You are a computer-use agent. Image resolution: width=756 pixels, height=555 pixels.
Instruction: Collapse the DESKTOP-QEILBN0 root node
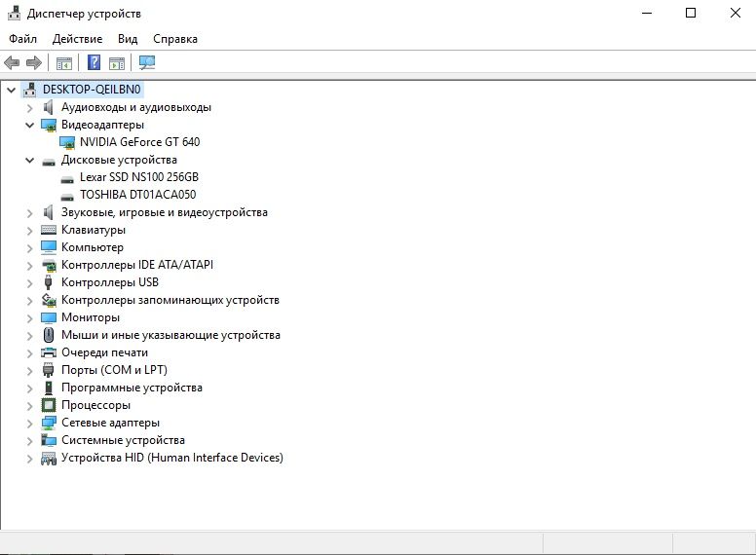[12, 91]
